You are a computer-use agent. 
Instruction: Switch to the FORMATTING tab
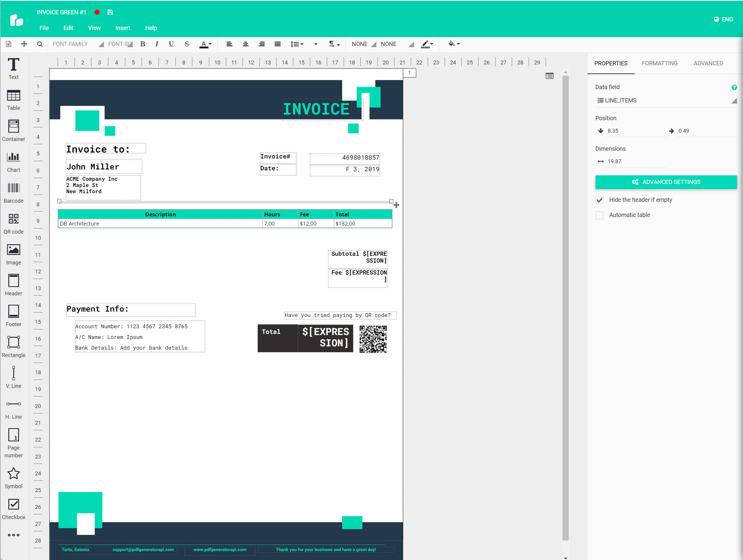(x=659, y=63)
